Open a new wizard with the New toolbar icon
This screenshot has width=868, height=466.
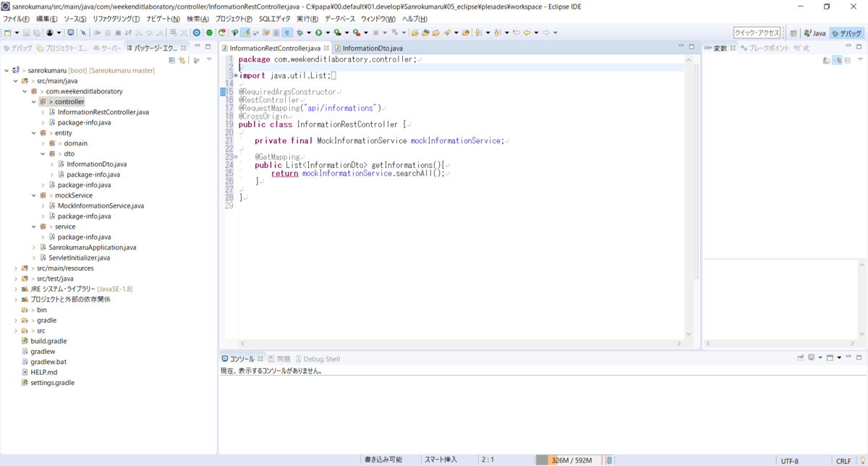click(x=6, y=32)
